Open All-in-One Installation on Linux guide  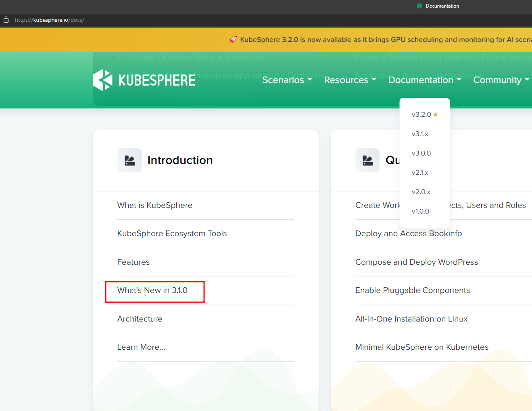tap(411, 319)
